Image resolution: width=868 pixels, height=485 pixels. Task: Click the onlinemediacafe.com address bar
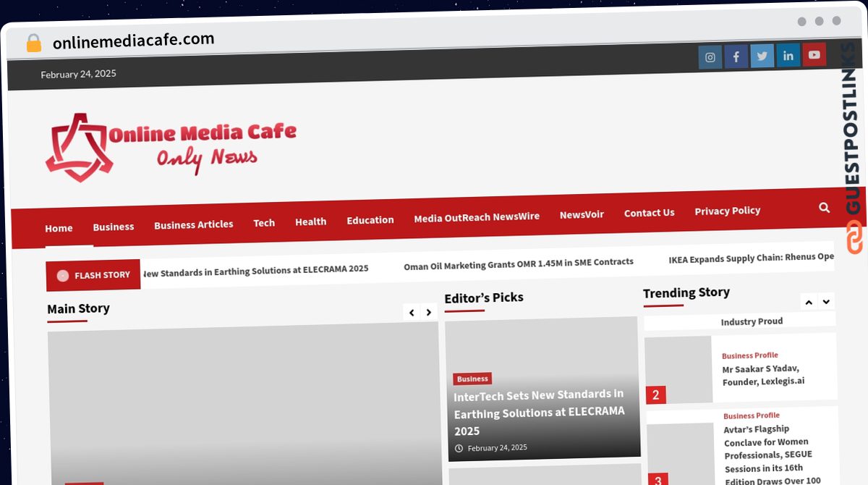pos(134,41)
